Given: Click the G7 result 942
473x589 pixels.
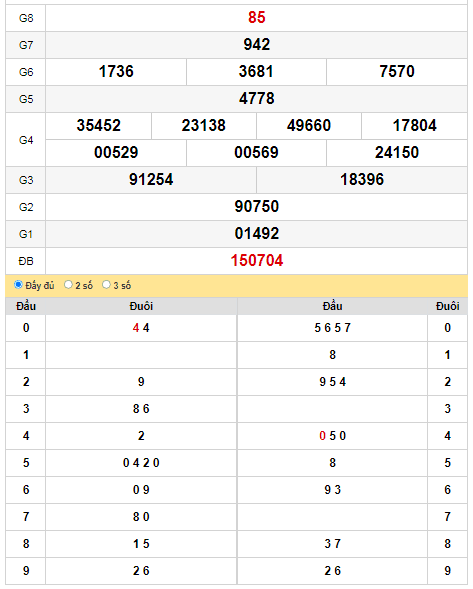Looking at the screenshot, I should pos(257,44).
